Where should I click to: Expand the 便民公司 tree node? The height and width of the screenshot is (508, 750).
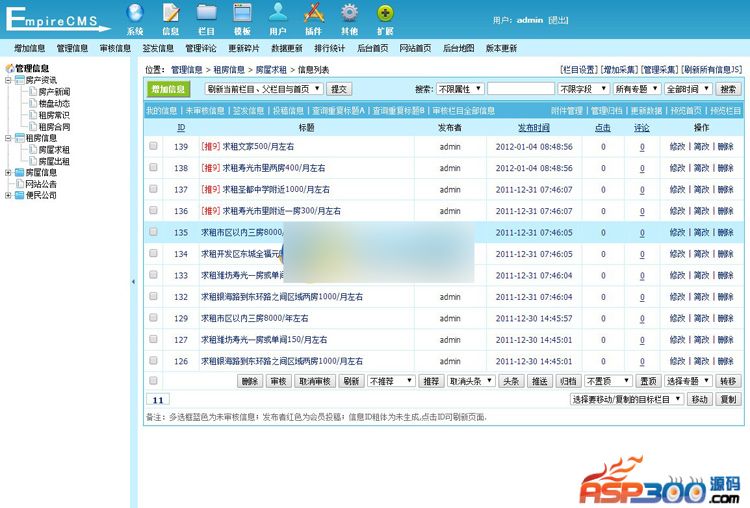(x=8, y=196)
